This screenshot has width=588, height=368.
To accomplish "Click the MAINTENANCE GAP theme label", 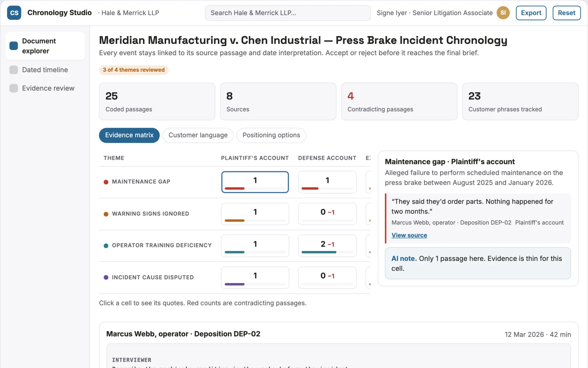I will 141,182.
